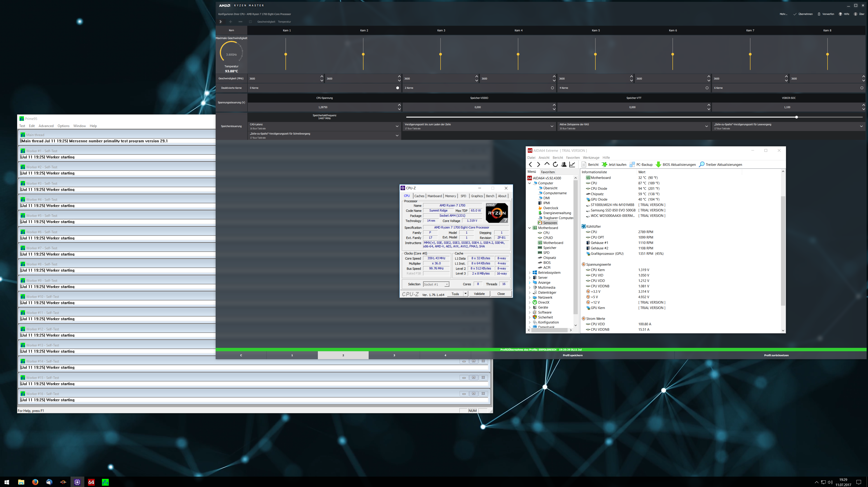Click the Speichertaktfrequenz slider handle
868x487 pixels.
(x=796, y=117)
